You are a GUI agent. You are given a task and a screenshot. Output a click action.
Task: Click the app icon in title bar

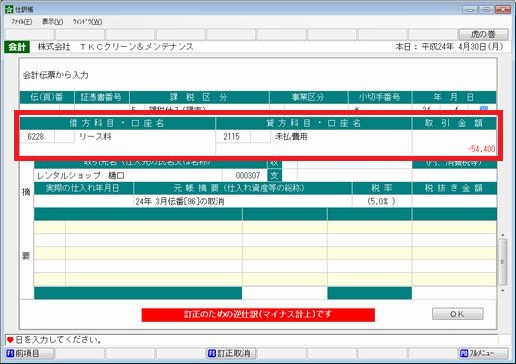click(x=9, y=9)
